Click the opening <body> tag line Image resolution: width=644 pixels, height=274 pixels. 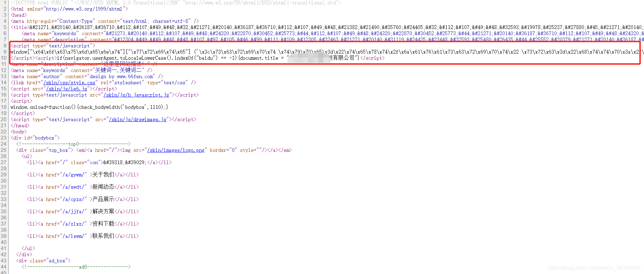[x=19, y=132]
